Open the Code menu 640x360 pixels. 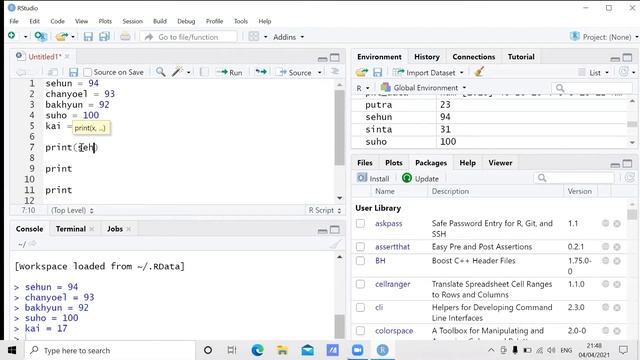point(58,21)
